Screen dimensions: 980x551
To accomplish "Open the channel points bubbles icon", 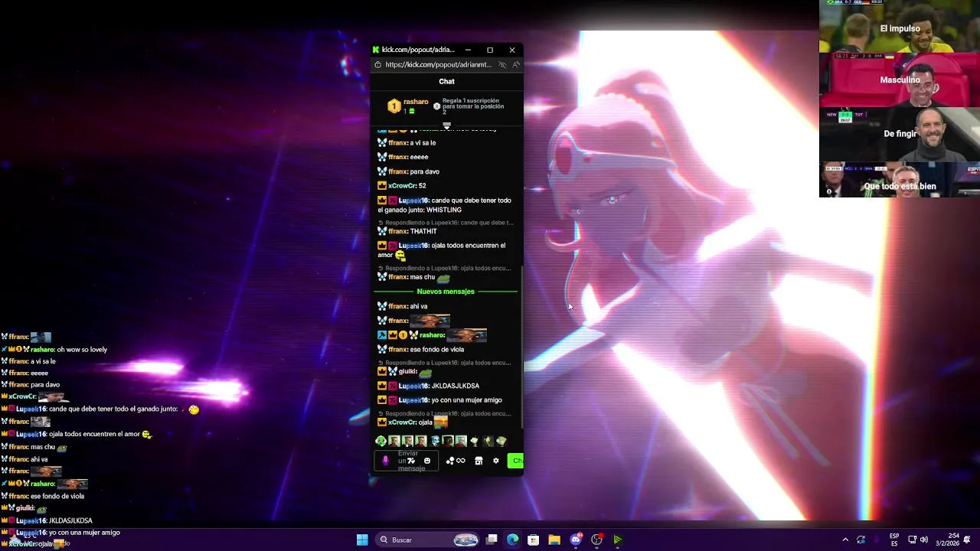I will (450, 461).
